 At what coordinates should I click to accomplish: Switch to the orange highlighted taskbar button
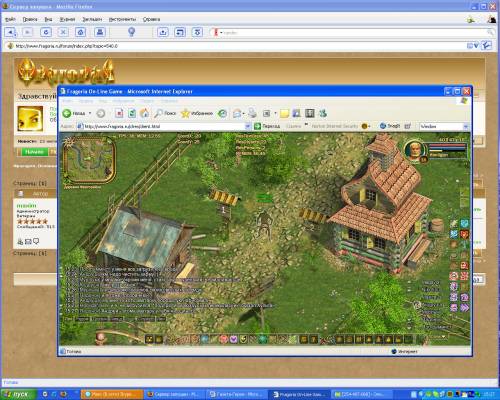pyautogui.click(x=112, y=394)
